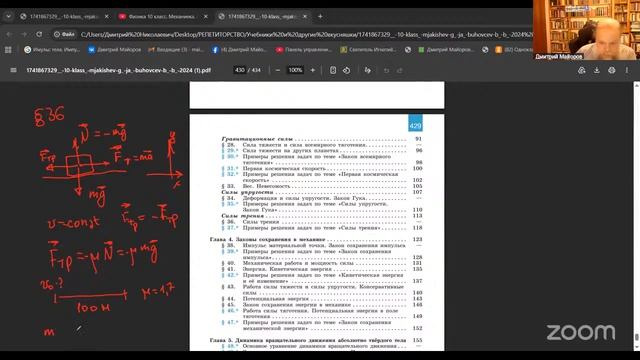Image resolution: width=640 pixels, height=360 pixels.
Task: Print the PDF document
Action: [x=611, y=70]
